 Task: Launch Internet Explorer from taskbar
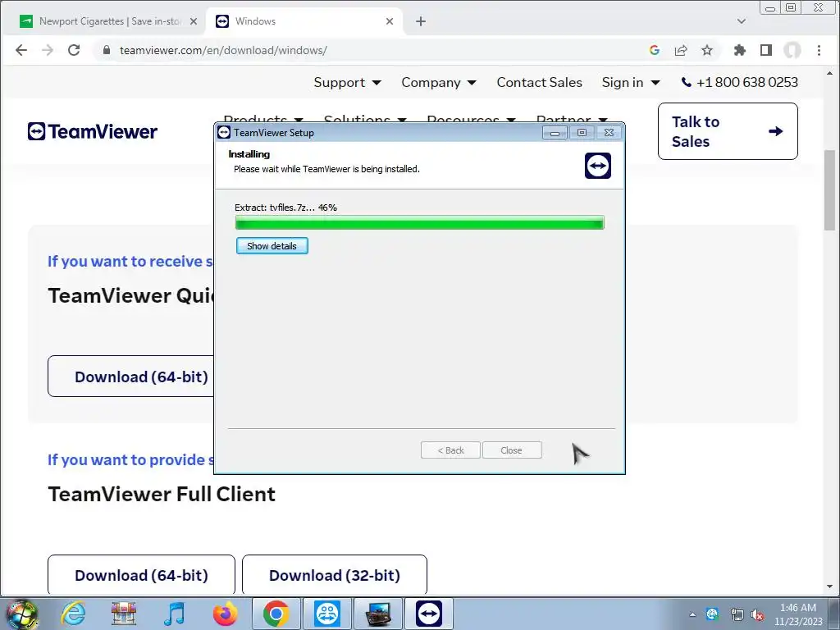pyautogui.click(x=73, y=614)
